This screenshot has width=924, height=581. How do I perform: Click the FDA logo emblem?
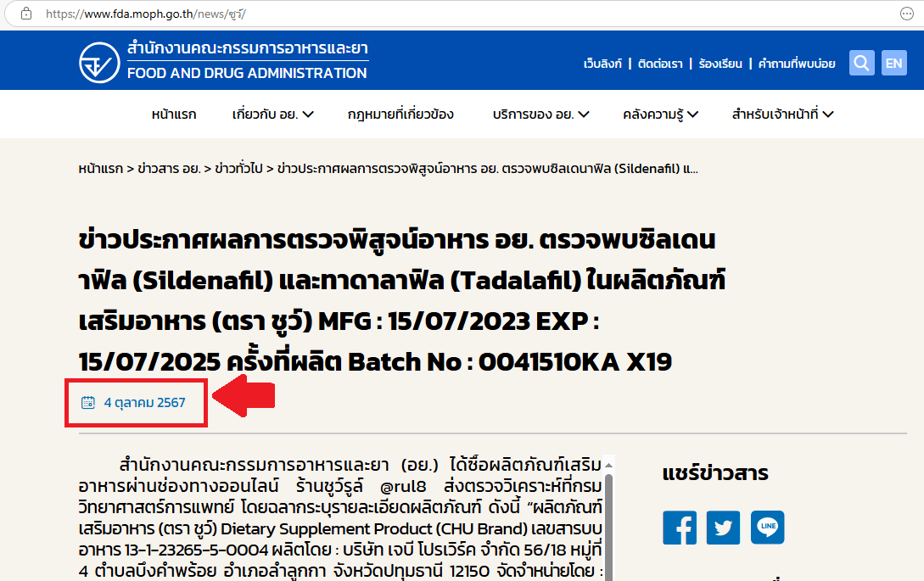point(99,63)
